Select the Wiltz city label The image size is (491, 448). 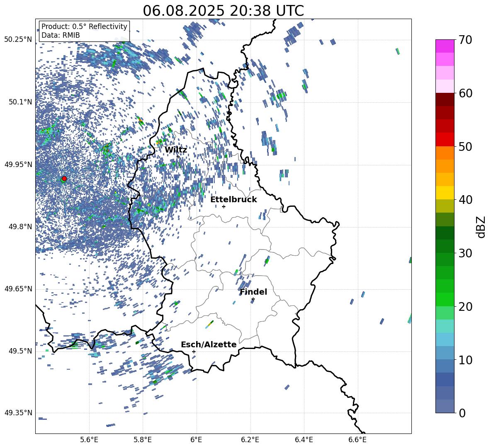176,150
